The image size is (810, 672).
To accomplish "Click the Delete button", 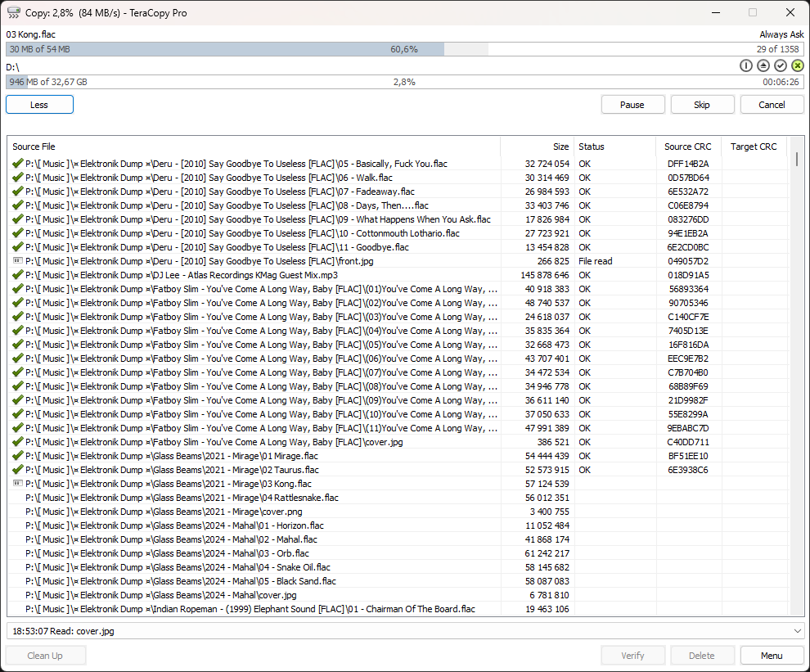I will 702,656.
